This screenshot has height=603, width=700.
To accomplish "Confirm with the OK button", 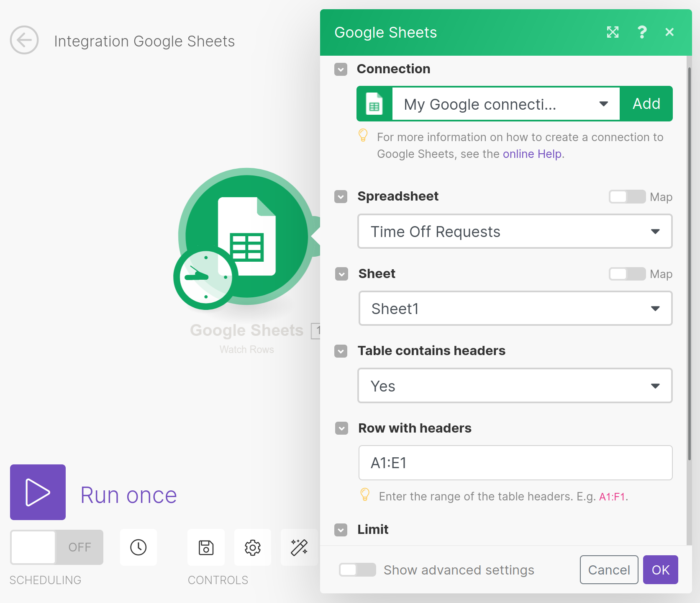I will click(661, 569).
